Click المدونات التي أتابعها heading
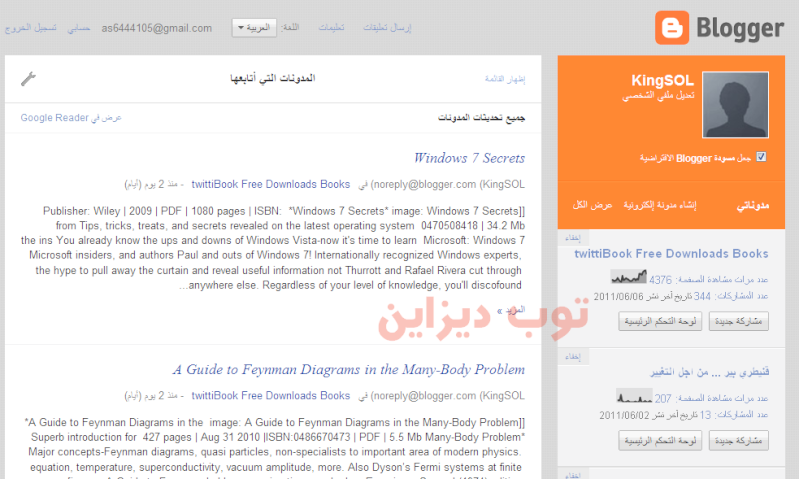Image resolution: width=799 pixels, height=479 pixels. [273, 78]
